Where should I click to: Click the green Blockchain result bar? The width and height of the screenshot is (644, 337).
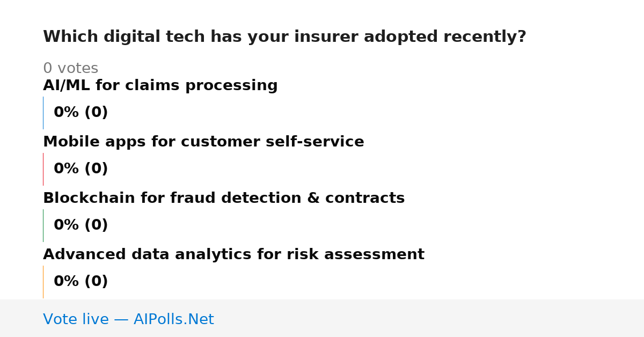(x=43, y=225)
